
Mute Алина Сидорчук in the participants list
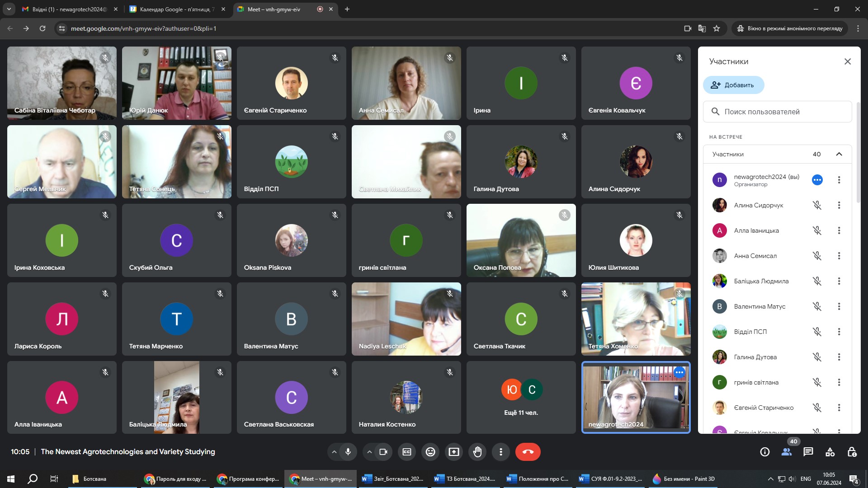coord(817,205)
